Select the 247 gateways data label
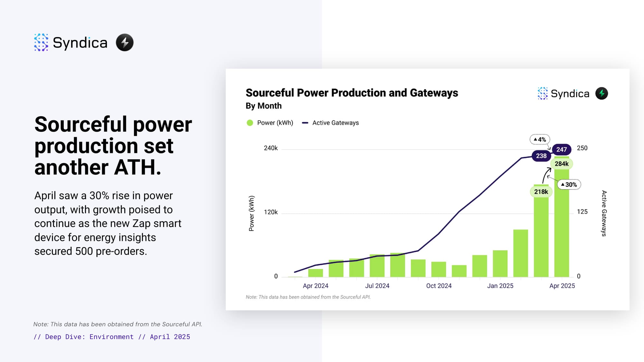Image resolution: width=644 pixels, height=362 pixels. 562,150
